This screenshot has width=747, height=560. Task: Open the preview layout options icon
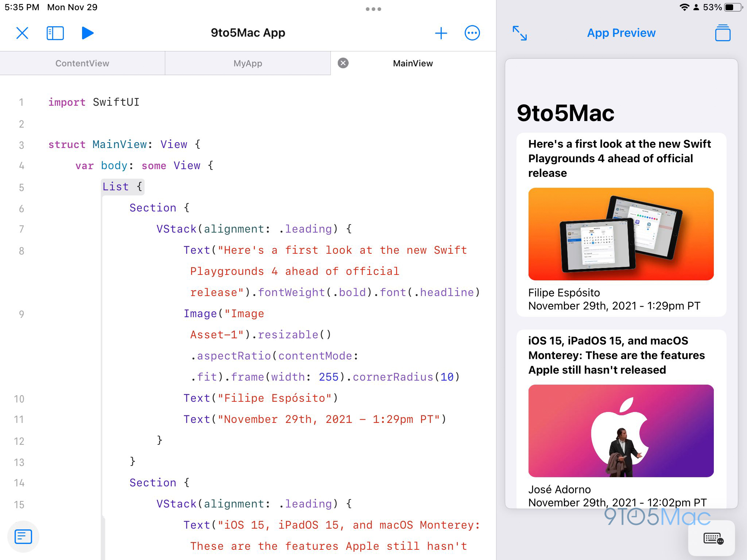tap(723, 33)
